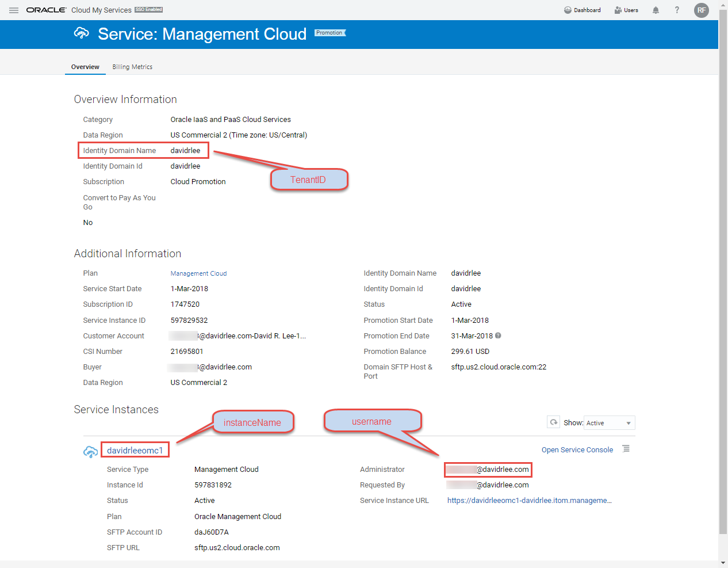Click the Subscription ID value 1747520

(185, 304)
